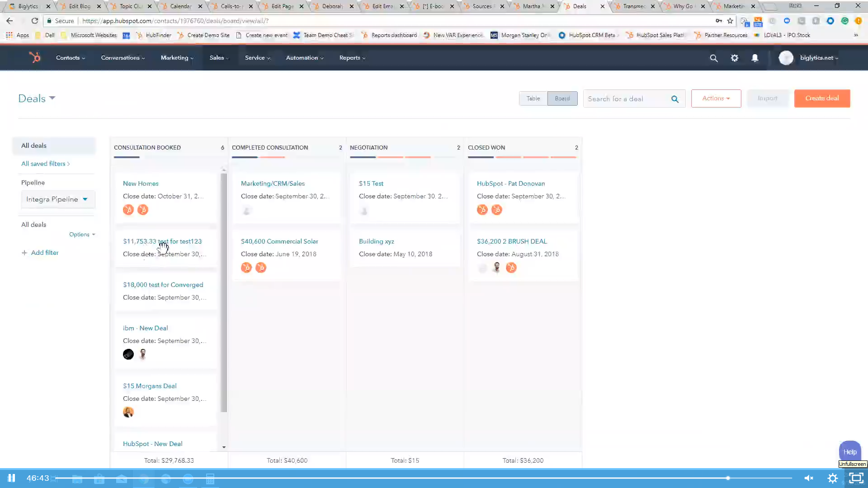Click the Search for a deal field
The width and height of the screenshot is (868, 488).
coord(626,99)
